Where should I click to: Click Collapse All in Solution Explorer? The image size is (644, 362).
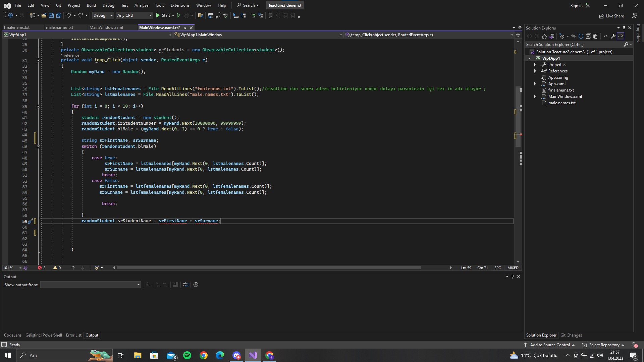point(588,36)
